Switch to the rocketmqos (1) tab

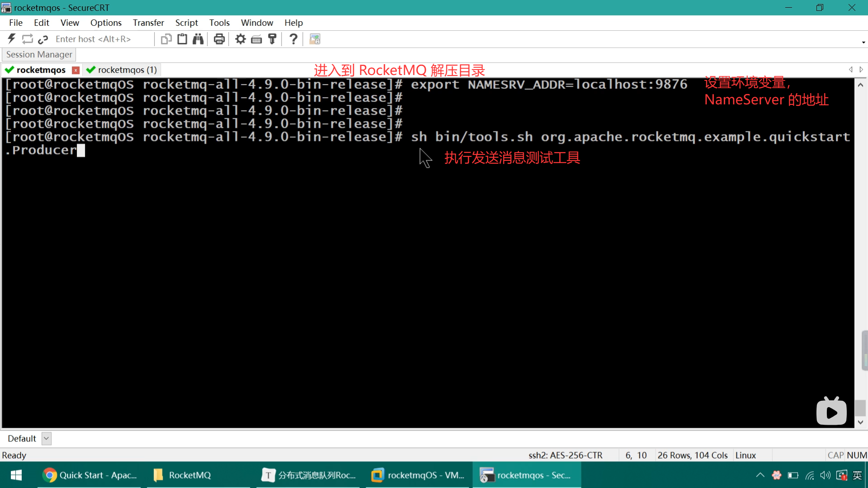122,70
